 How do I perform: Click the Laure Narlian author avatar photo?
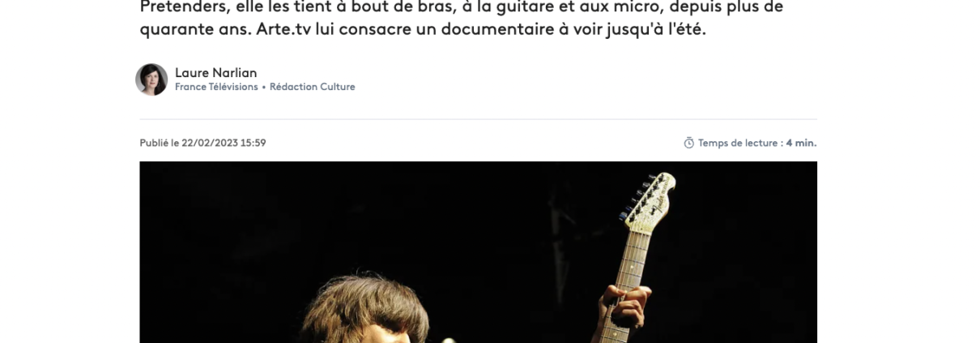(151, 79)
